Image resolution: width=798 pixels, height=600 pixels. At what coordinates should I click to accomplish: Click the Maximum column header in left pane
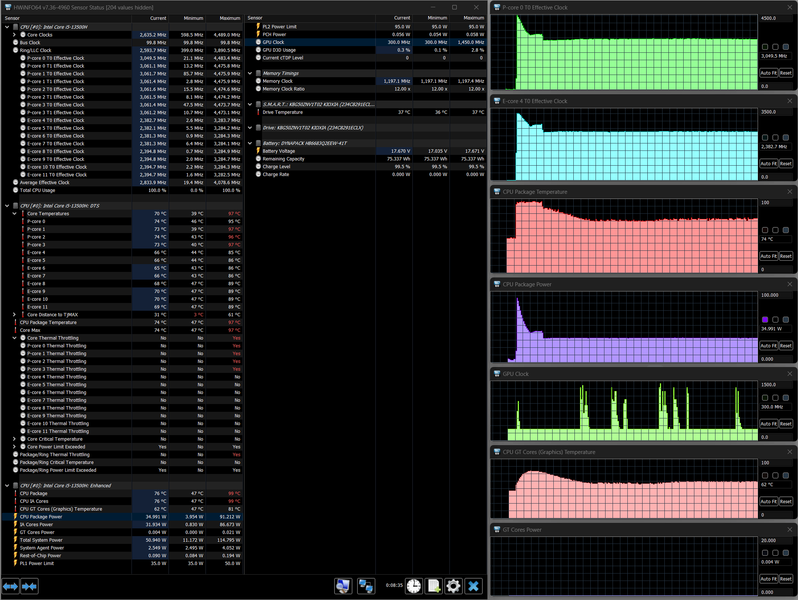(227, 18)
